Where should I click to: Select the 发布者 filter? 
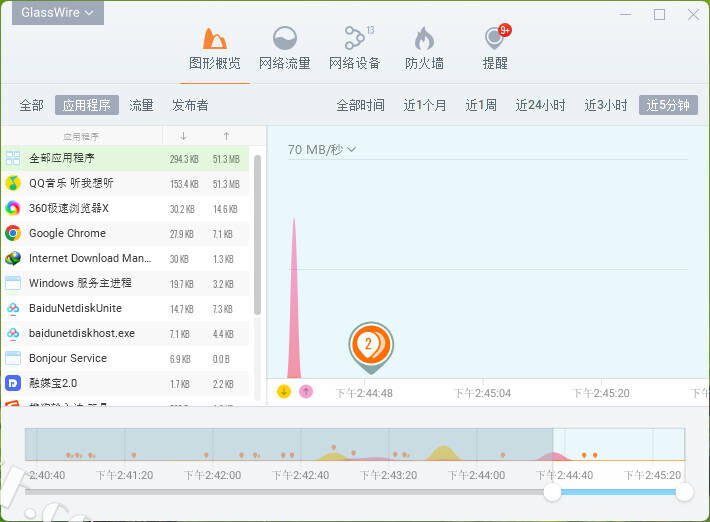[190, 105]
